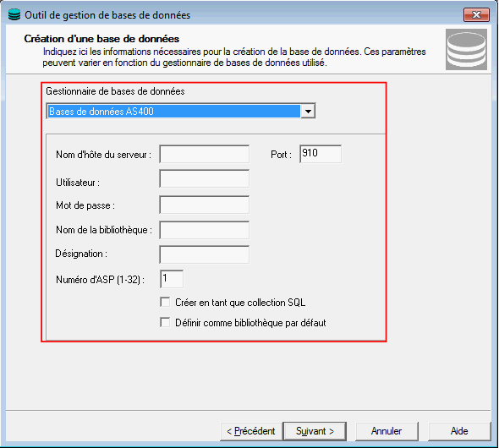Open help via the Aide button
This screenshot has width=499, height=448.
[x=459, y=431]
